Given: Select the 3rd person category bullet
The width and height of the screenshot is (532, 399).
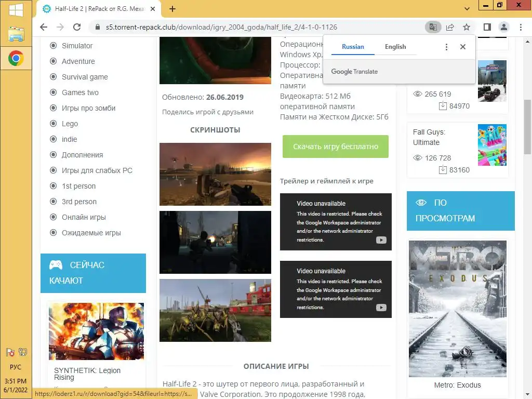Looking at the screenshot, I should 54,202.
